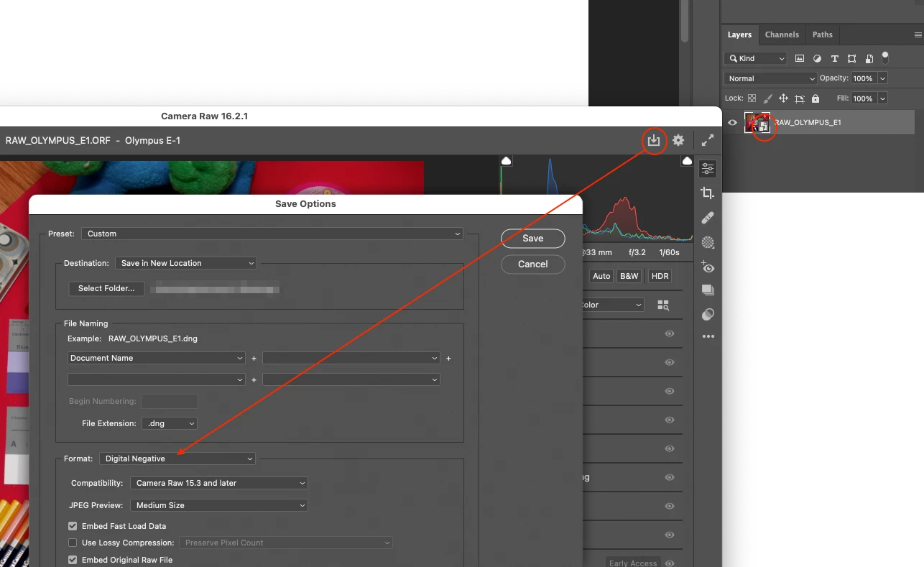Lock transparent pixels checkerboard icon
This screenshot has height=567, width=924.
752,98
